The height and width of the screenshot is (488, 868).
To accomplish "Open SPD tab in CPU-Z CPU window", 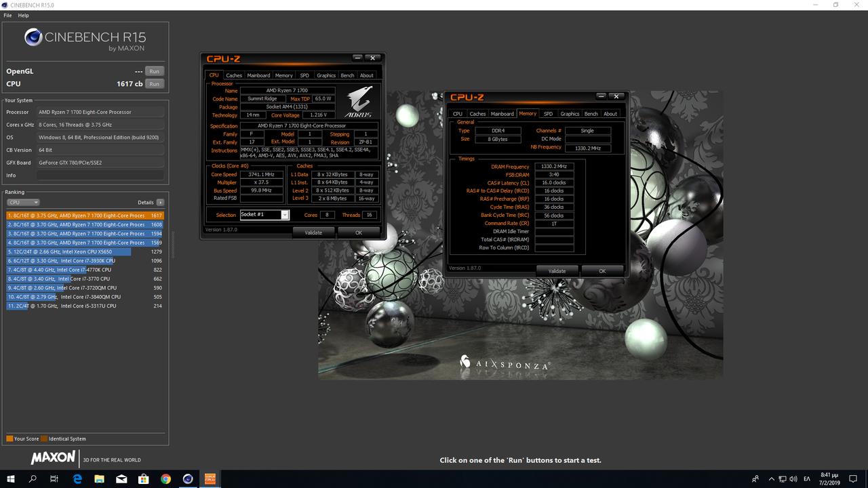I will tap(304, 75).
